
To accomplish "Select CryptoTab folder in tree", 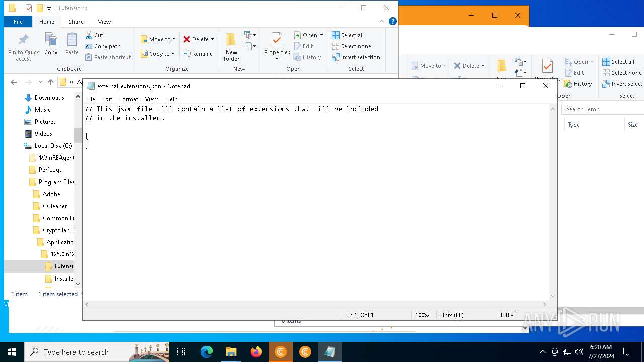I will (x=58, y=230).
